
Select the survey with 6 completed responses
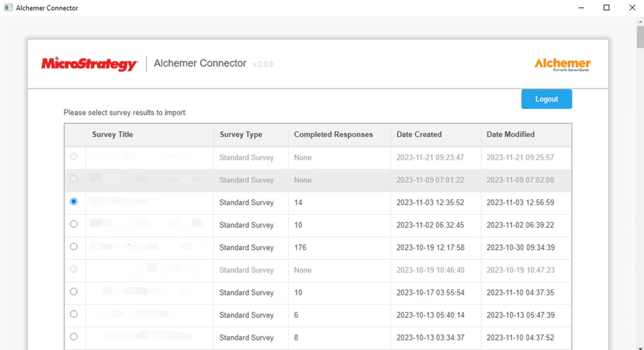(x=74, y=314)
